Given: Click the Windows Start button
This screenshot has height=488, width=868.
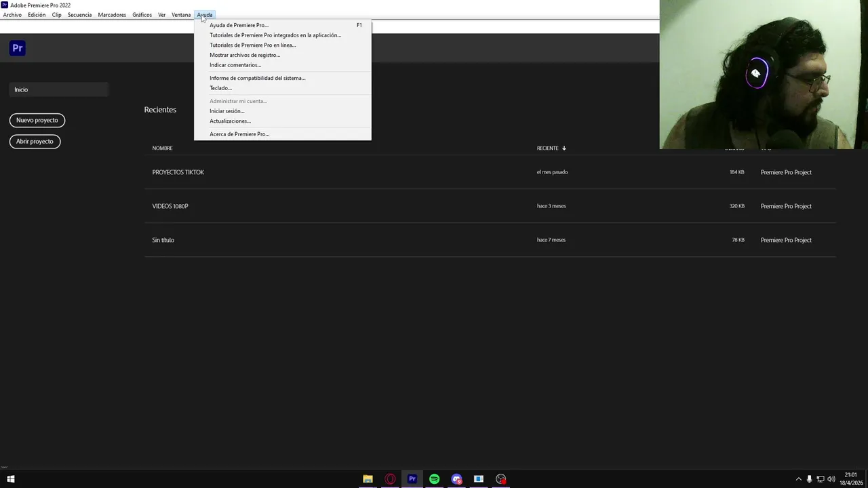Looking at the screenshot, I should tap(10, 479).
